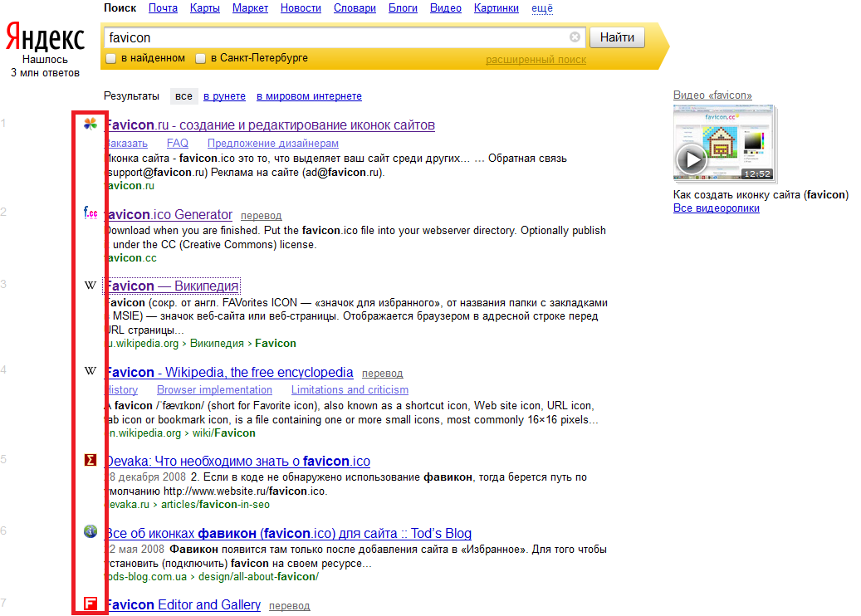Screen dimensions: 861x616
Task: Click the Devaka sigma favicon
Action: click(91, 460)
